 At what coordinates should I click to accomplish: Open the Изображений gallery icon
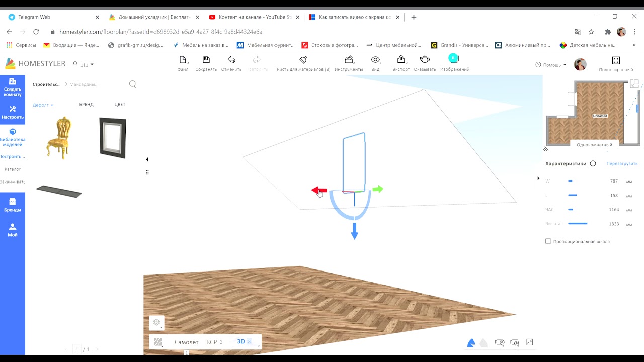[453, 58]
